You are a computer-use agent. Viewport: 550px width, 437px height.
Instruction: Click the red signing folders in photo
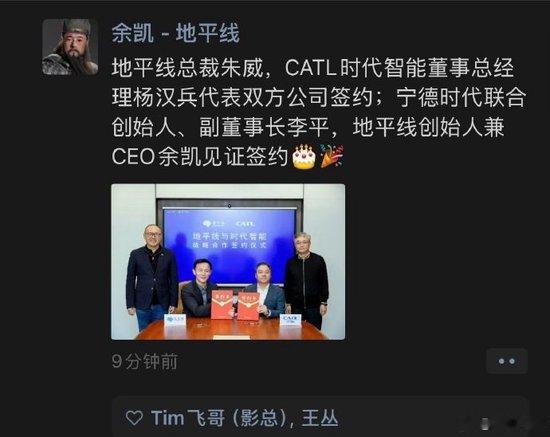(x=235, y=305)
